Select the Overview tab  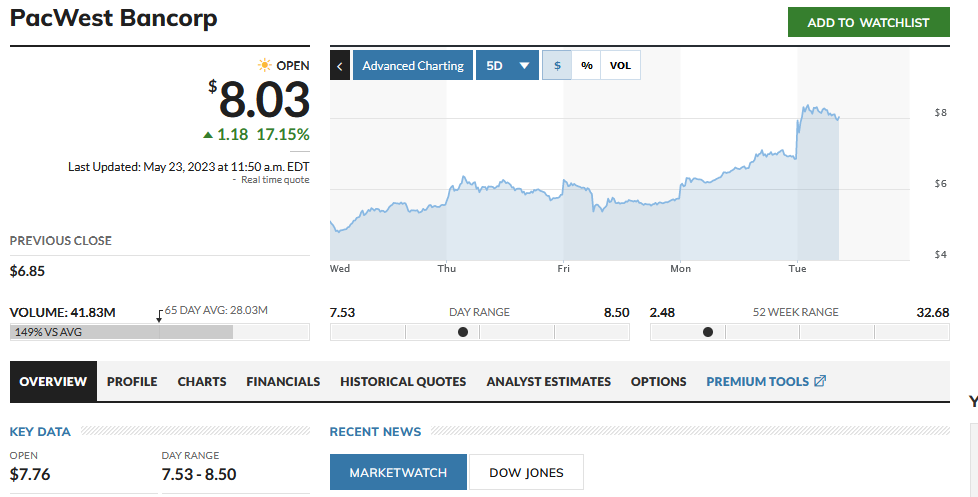[x=53, y=381]
